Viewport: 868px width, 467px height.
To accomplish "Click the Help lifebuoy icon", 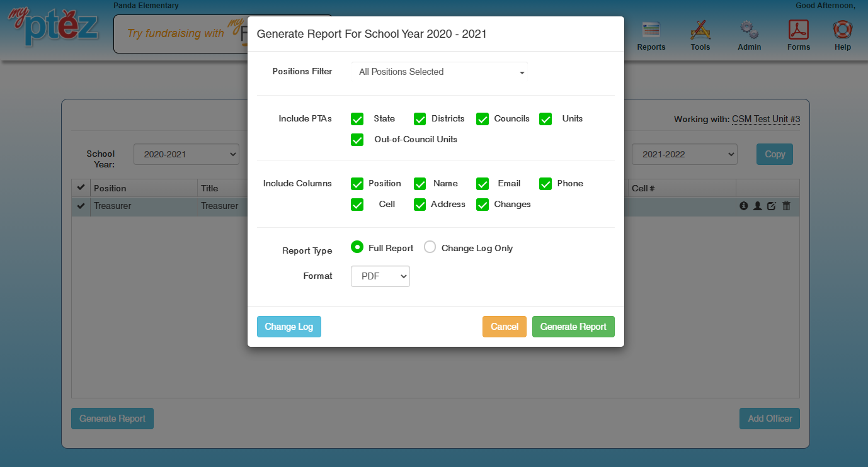I will pyautogui.click(x=842, y=30).
